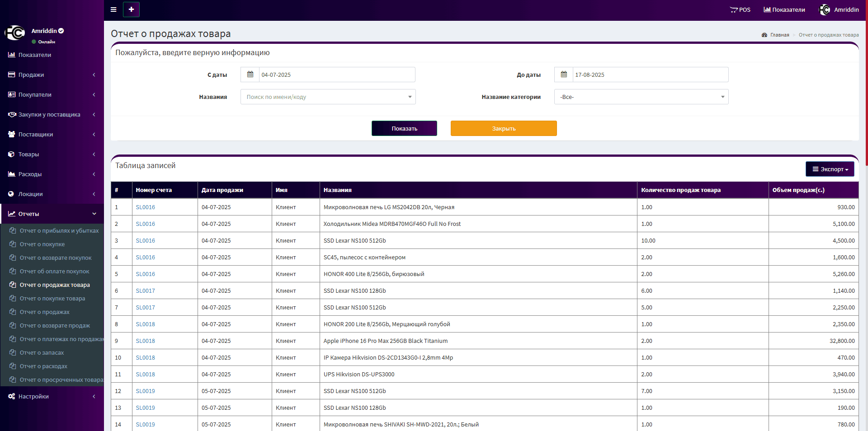
Task: Collapse the Отчеты sidebar section
Action: [52, 214]
